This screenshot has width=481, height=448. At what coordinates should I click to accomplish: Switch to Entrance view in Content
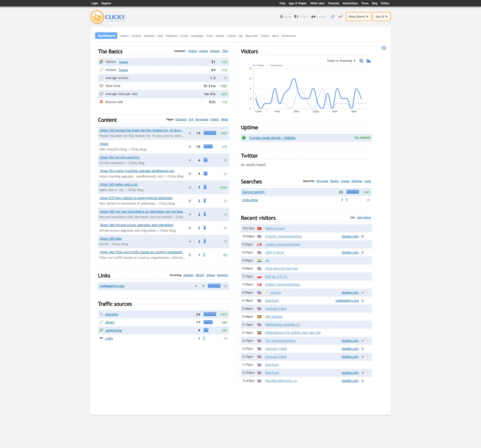(x=181, y=119)
